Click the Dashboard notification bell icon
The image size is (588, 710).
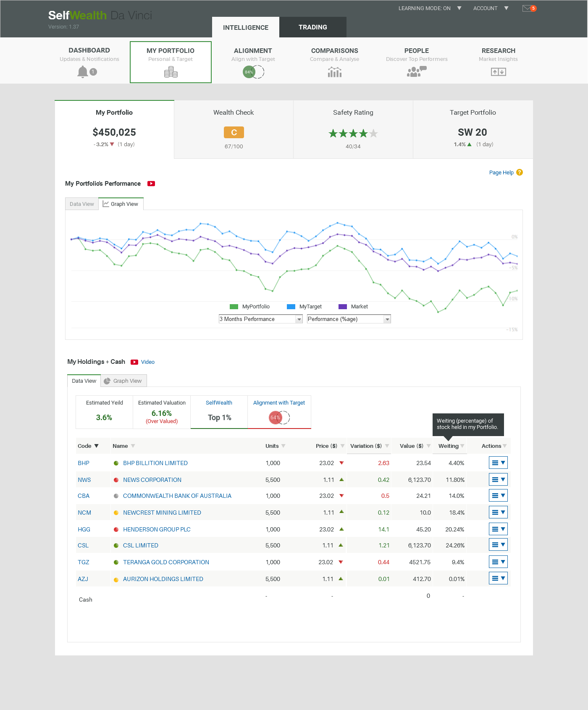coord(83,72)
